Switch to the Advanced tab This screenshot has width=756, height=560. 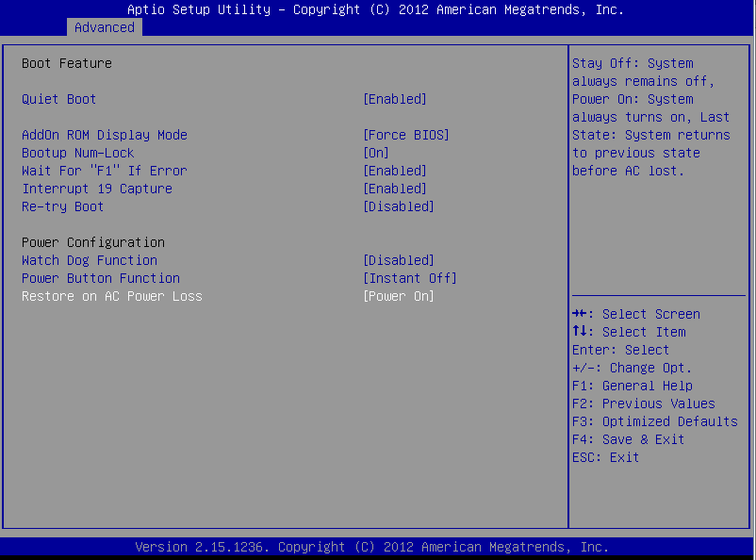104,27
